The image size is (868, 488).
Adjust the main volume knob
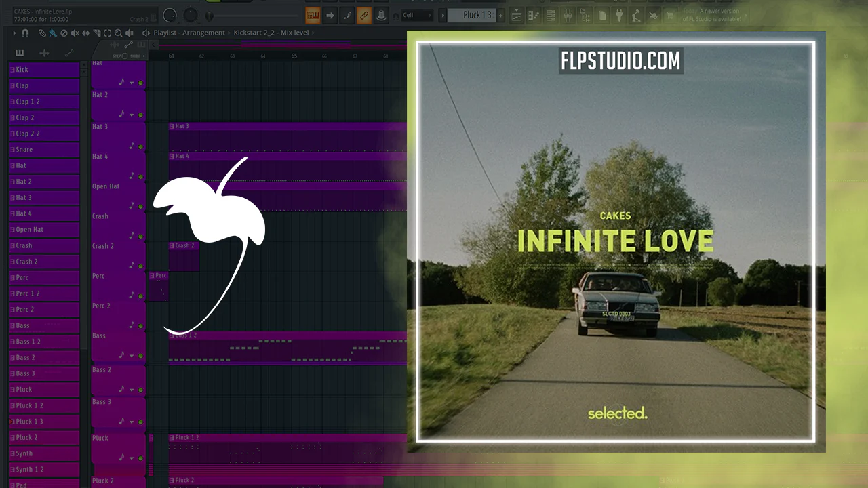pyautogui.click(x=170, y=15)
